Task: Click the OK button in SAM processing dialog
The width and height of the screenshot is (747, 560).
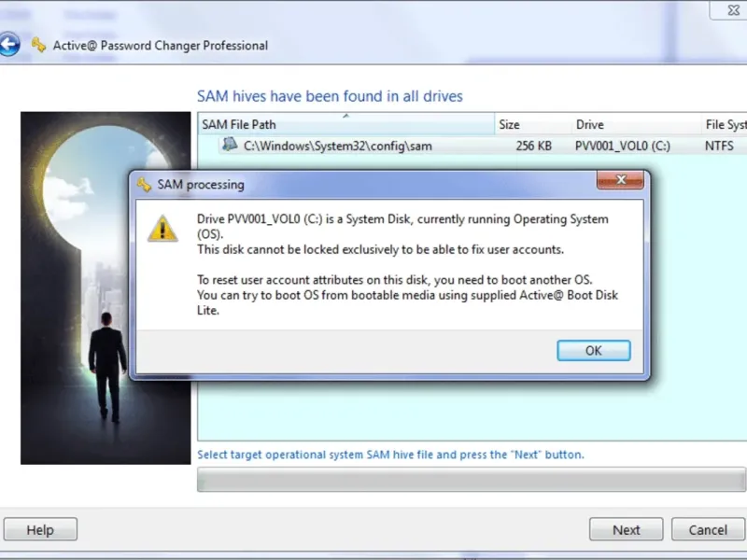Action: (x=594, y=351)
